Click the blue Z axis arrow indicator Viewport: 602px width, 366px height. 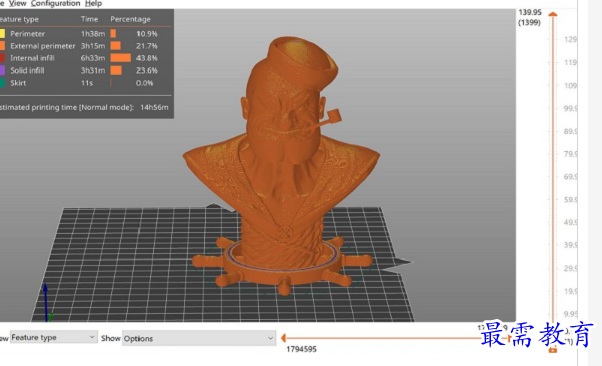[x=45, y=301]
